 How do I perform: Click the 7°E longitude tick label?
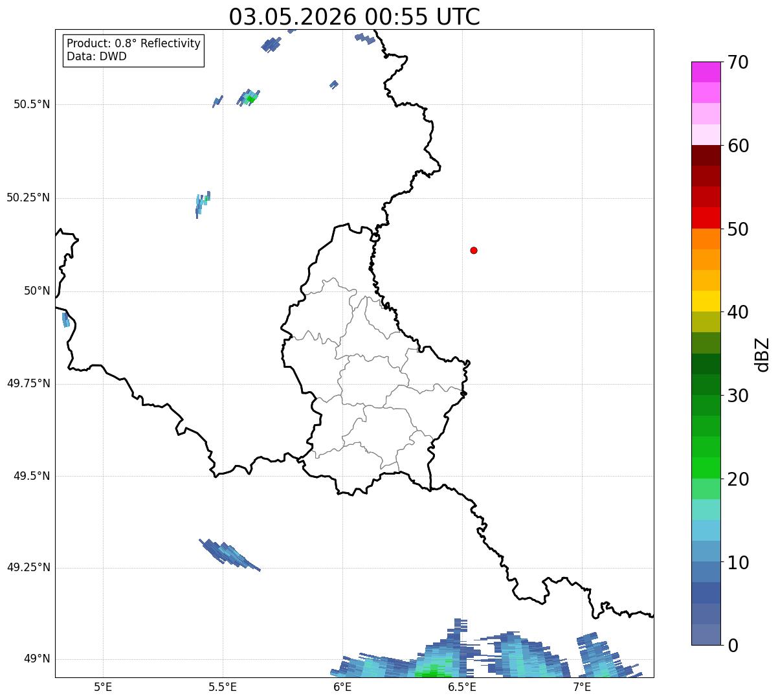tap(582, 686)
